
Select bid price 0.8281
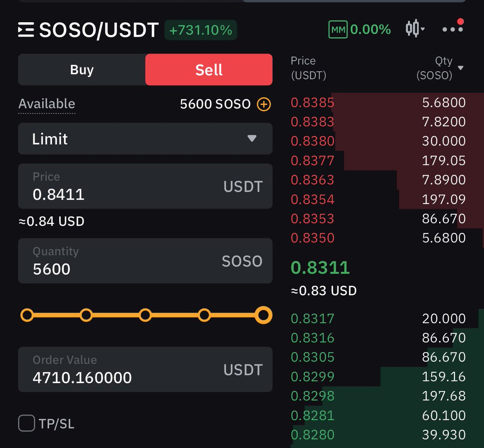coord(313,415)
